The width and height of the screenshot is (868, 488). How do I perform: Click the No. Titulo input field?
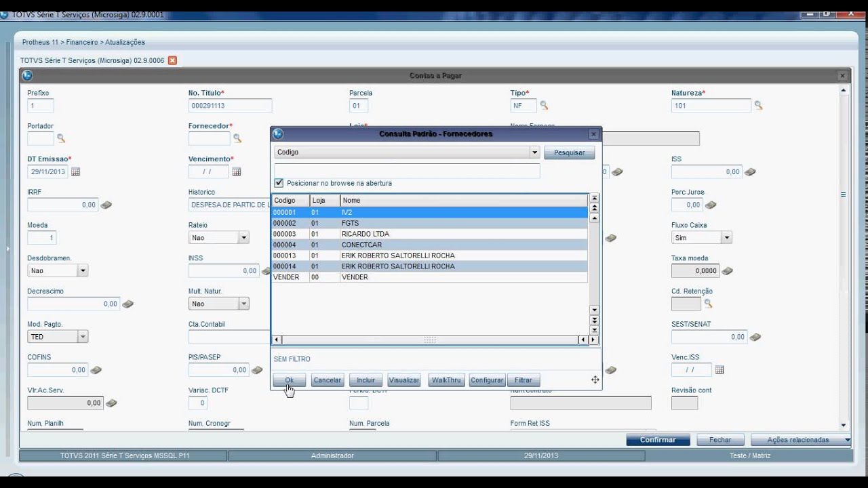tap(231, 106)
